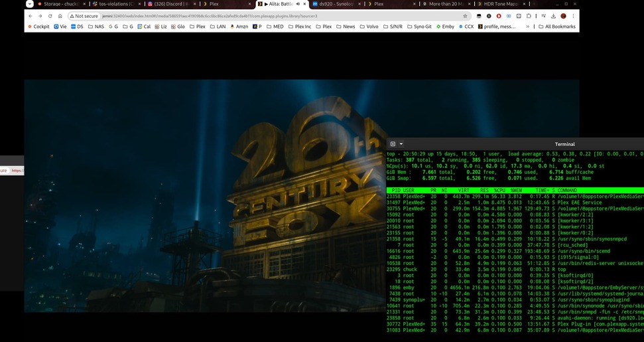644x342 pixels.
Task: Show hidden bookmarks with the double chevron
Action: (x=528, y=27)
